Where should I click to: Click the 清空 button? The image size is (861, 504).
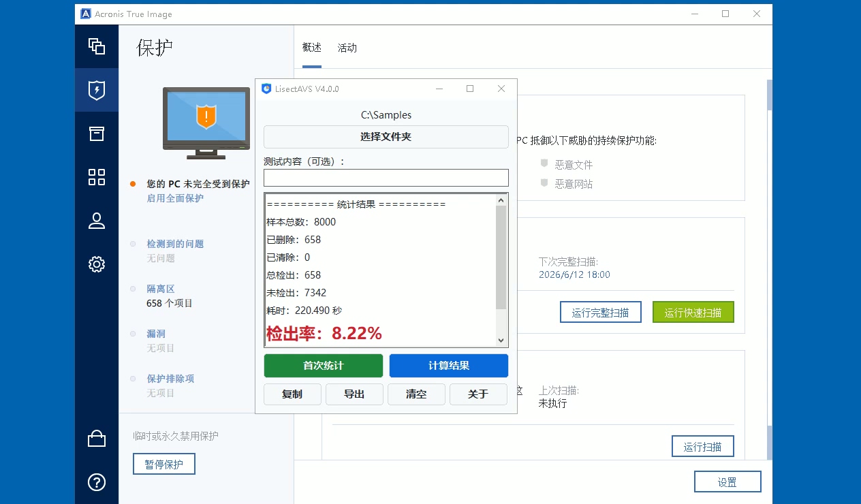pos(416,394)
